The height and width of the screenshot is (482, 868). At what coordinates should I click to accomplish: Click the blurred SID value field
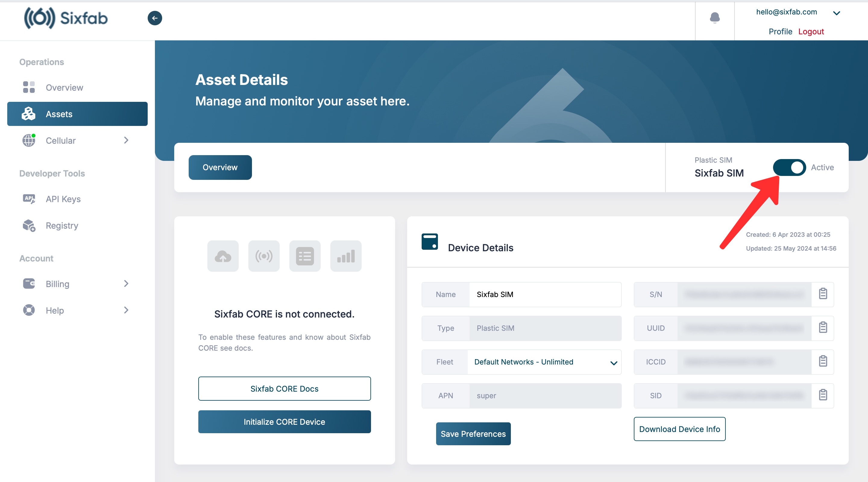744,396
